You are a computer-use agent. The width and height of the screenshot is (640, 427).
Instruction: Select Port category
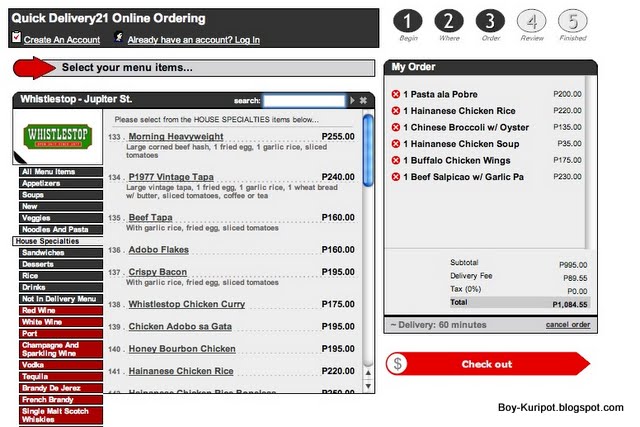coord(61,334)
